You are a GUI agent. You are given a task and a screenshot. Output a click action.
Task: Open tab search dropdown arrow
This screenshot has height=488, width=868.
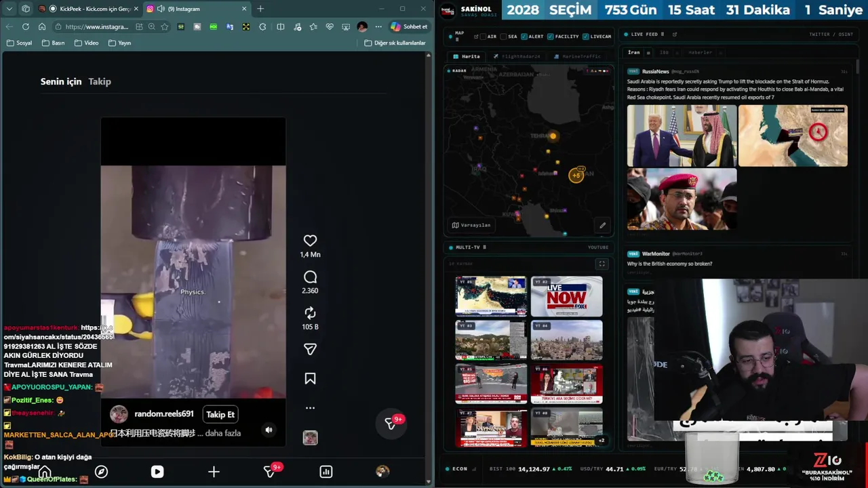coord(9,9)
